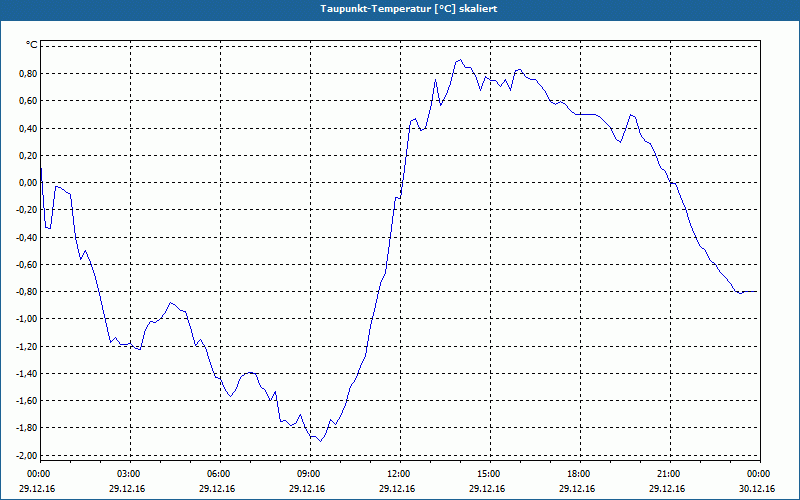
Task: Click the '09:00' time axis label
Action: pos(307,474)
